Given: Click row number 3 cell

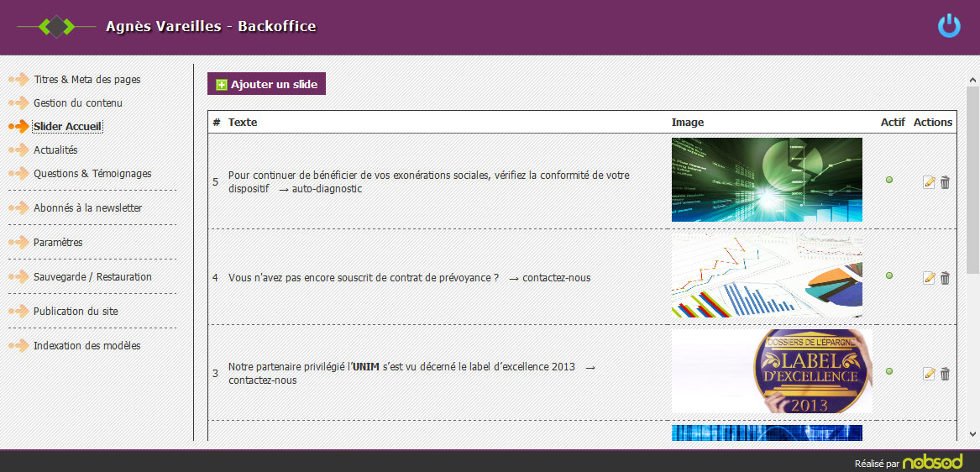Looking at the screenshot, I should (x=216, y=373).
